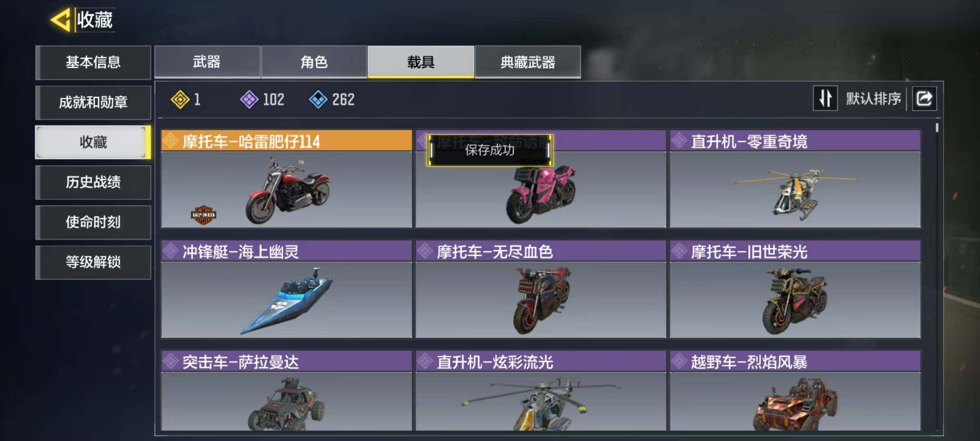Switch to the 武器 tab

[x=207, y=62]
